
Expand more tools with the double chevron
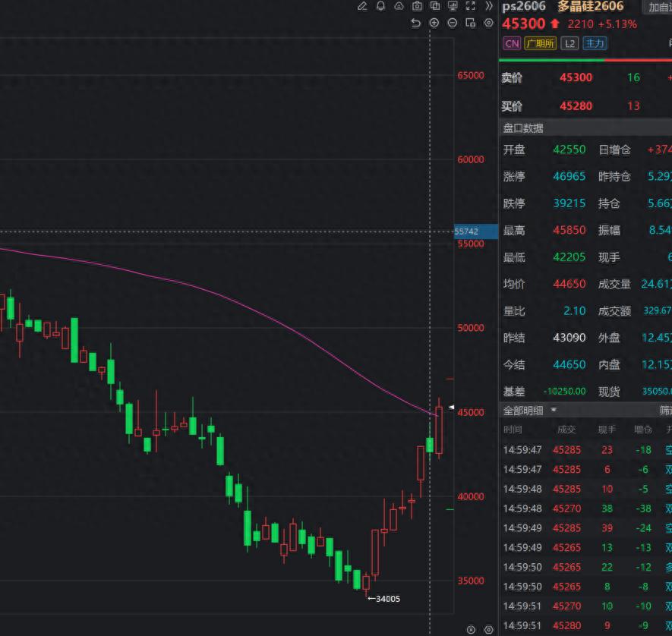click(x=488, y=6)
